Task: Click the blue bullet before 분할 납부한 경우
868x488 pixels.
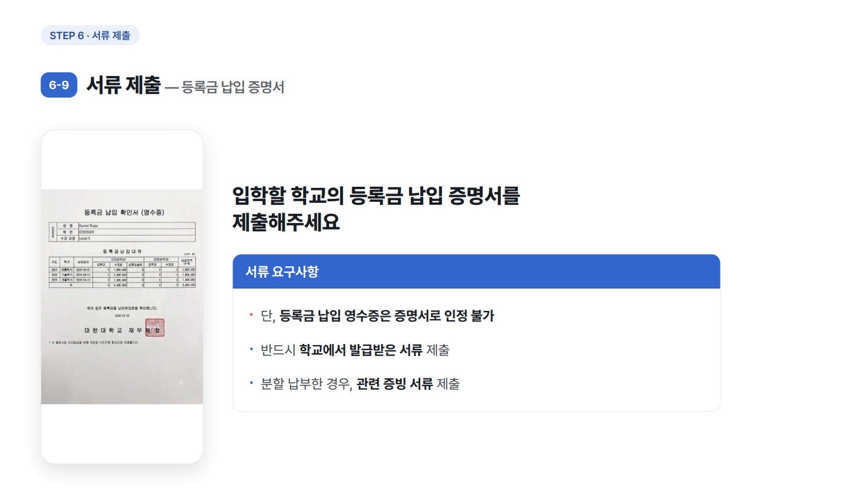Action: [251, 384]
